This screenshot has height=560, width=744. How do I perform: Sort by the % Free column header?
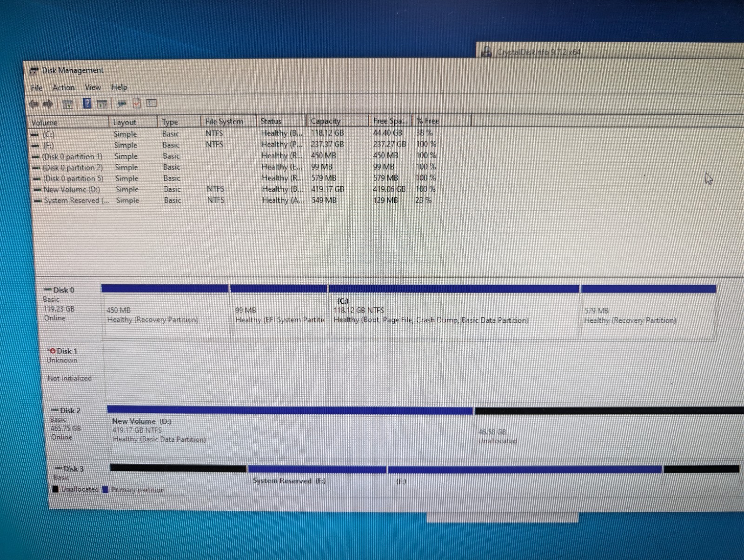pyautogui.click(x=442, y=120)
